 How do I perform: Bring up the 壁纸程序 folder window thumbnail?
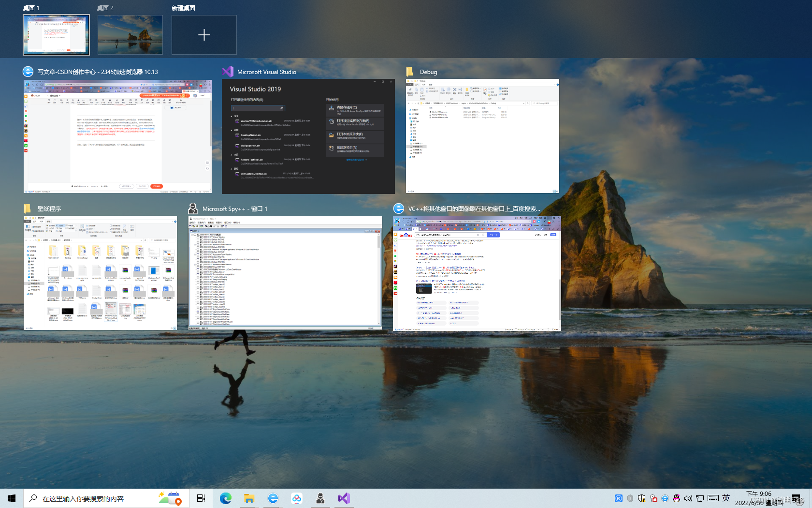(100, 273)
